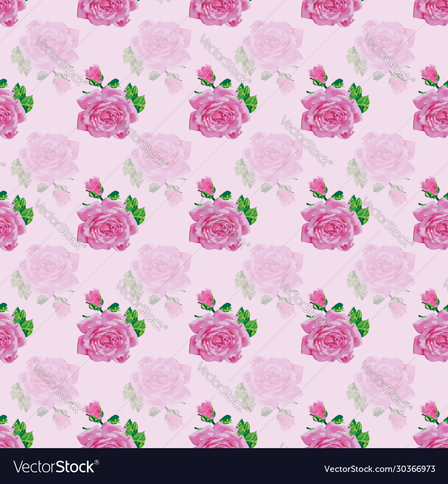
Task: Click the VectorStock.com/30366973 image reference text
Action: pos(379,469)
